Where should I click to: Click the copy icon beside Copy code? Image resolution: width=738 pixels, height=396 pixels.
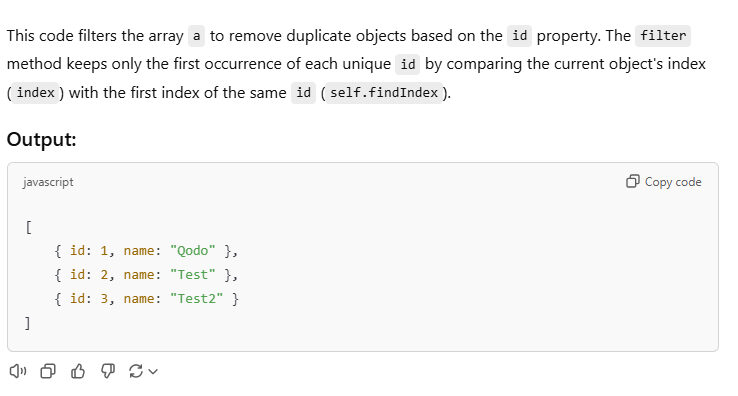(633, 181)
